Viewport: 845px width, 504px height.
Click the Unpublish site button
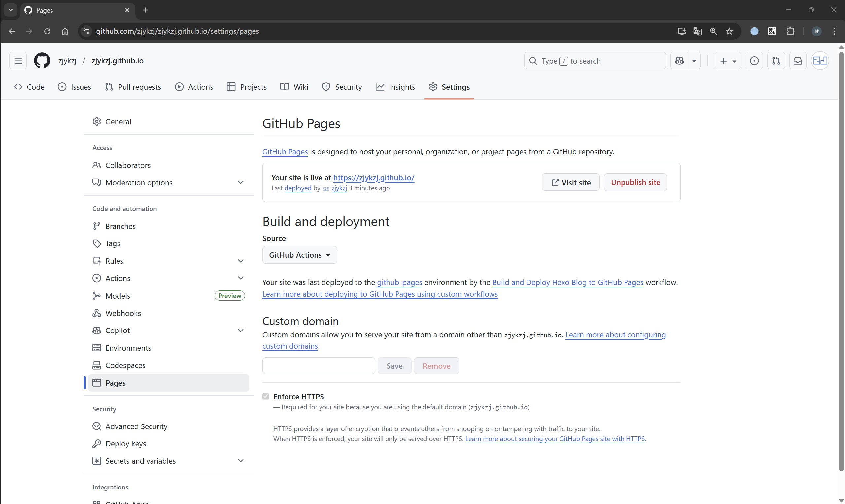(x=635, y=182)
